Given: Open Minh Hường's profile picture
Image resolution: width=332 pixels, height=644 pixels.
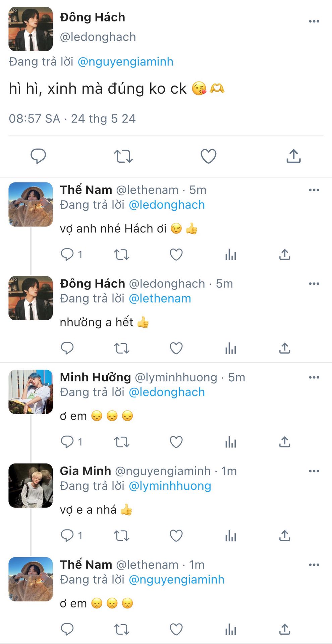Looking at the screenshot, I should pos(31,392).
